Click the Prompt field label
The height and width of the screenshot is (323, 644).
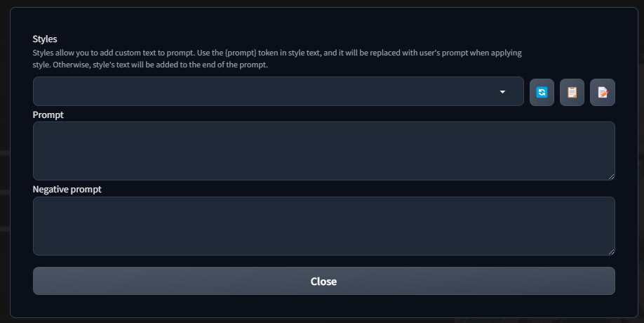coord(48,114)
